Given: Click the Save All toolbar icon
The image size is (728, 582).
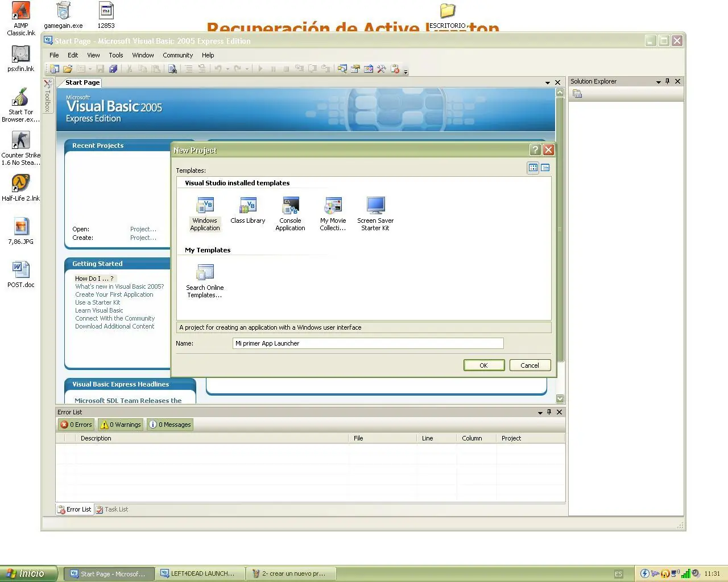Looking at the screenshot, I should coord(113,69).
